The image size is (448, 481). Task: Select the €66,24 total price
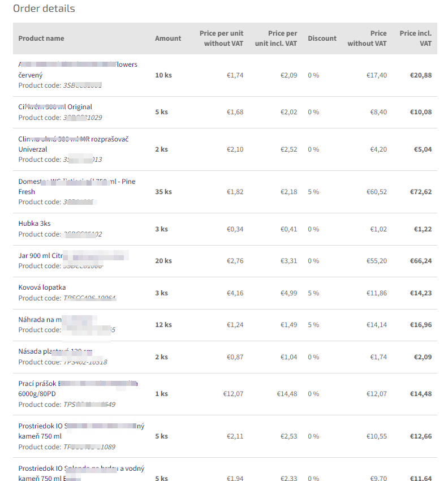point(421,261)
